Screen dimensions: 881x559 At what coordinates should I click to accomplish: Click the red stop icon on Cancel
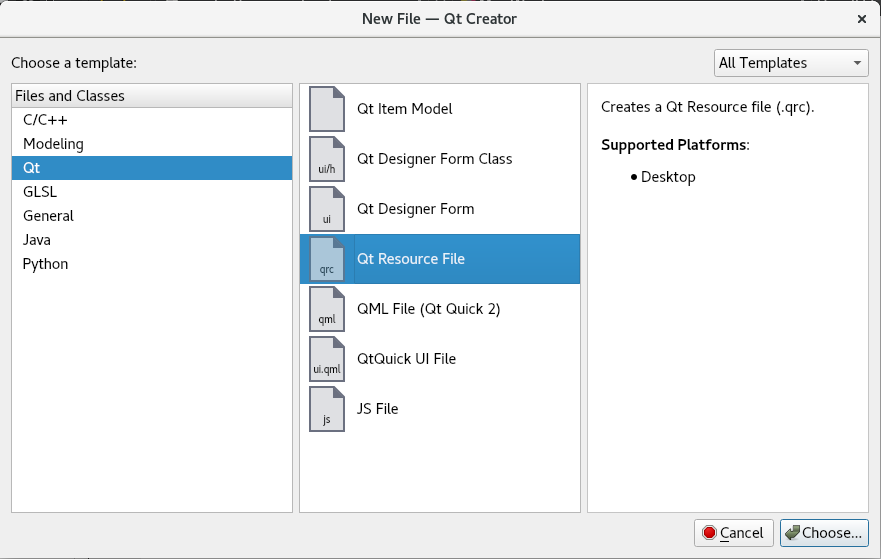tap(709, 533)
